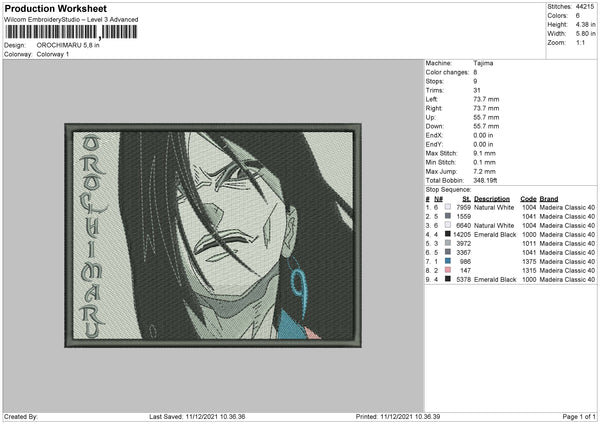Select the gray swatch in stop row 6

click(x=447, y=252)
